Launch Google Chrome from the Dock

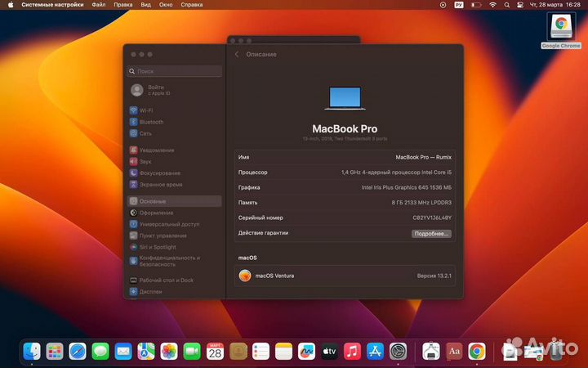[477, 352]
